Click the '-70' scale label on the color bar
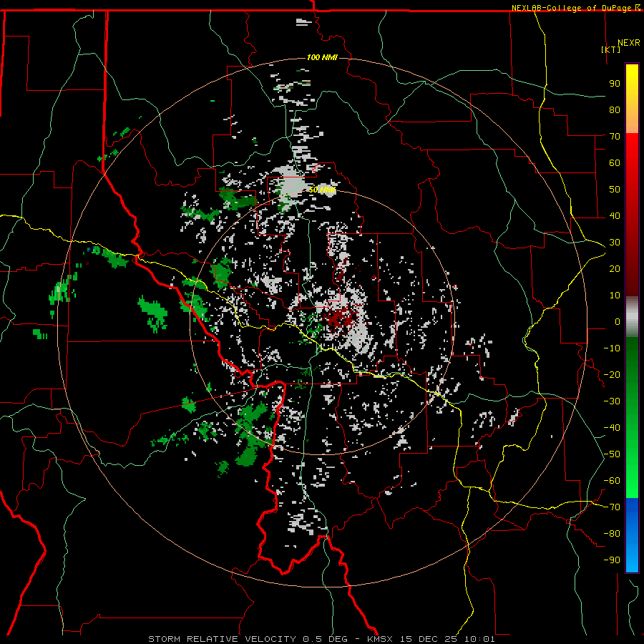 point(612,507)
